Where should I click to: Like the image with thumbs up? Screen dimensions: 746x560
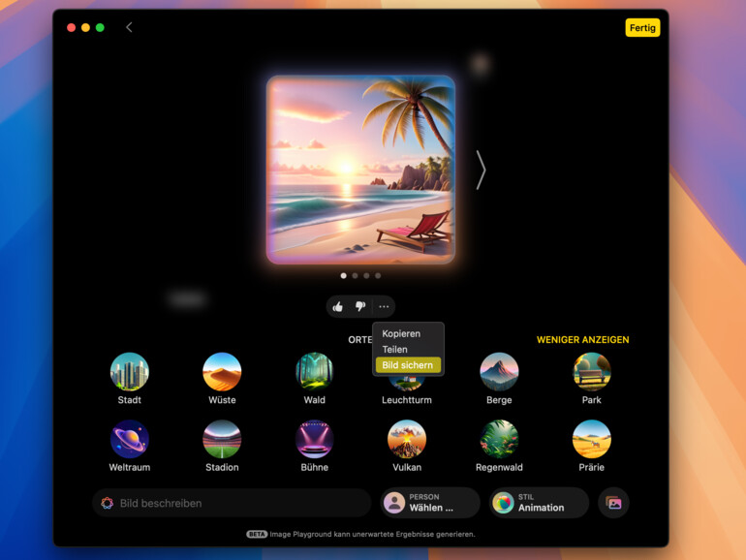[338, 307]
